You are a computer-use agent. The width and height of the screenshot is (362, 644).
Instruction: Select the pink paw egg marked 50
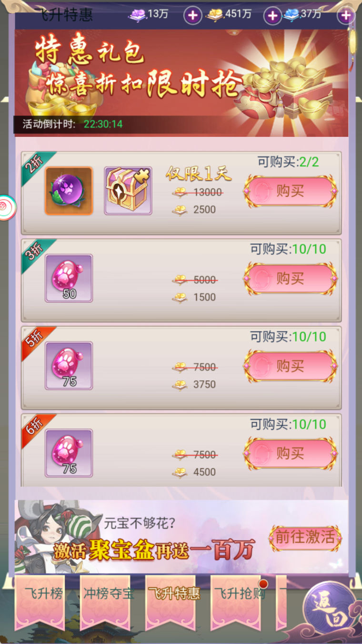click(69, 278)
